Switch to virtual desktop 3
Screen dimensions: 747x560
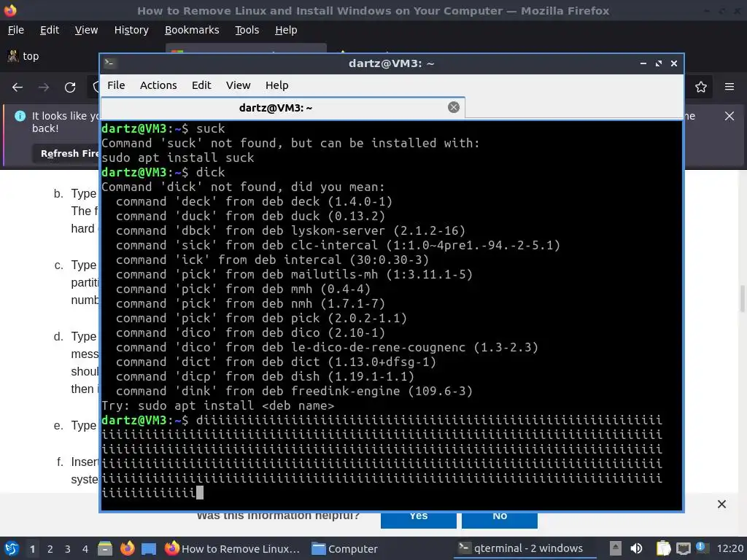coord(68,549)
